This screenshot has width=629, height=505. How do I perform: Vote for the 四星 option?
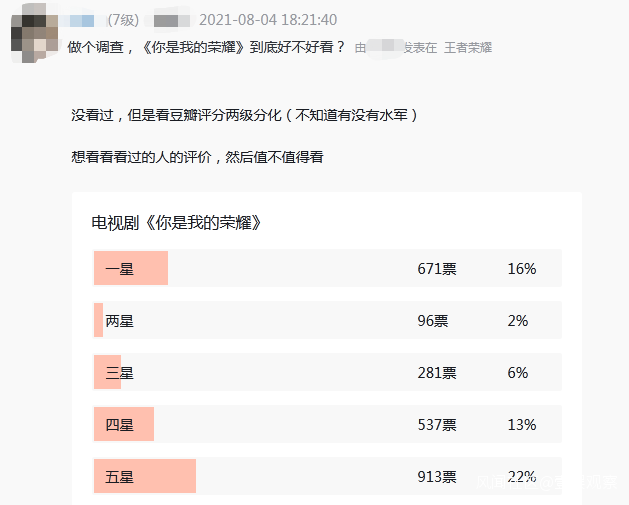click(119, 425)
